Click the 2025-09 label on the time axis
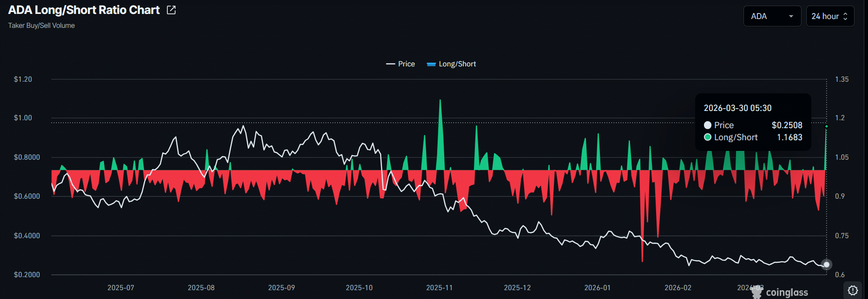868x299 pixels. point(282,288)
